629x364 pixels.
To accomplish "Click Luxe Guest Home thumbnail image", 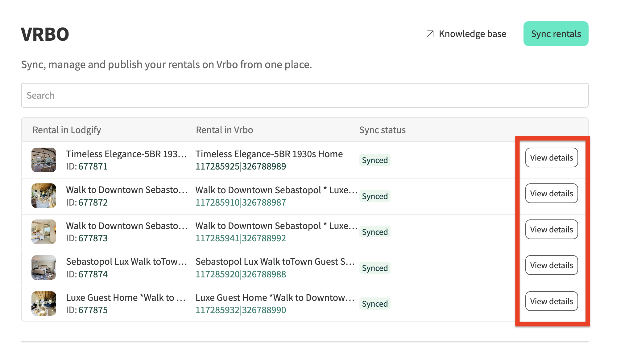I will pos(44,304).
